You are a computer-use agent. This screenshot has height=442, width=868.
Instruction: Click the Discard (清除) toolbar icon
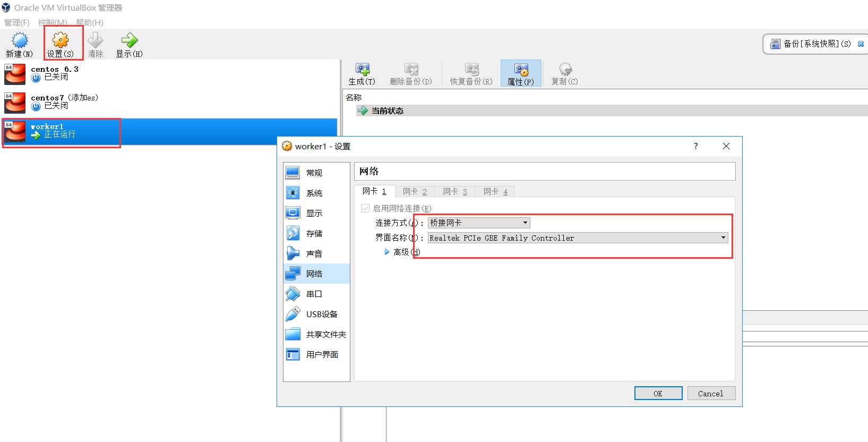point(96,40)
